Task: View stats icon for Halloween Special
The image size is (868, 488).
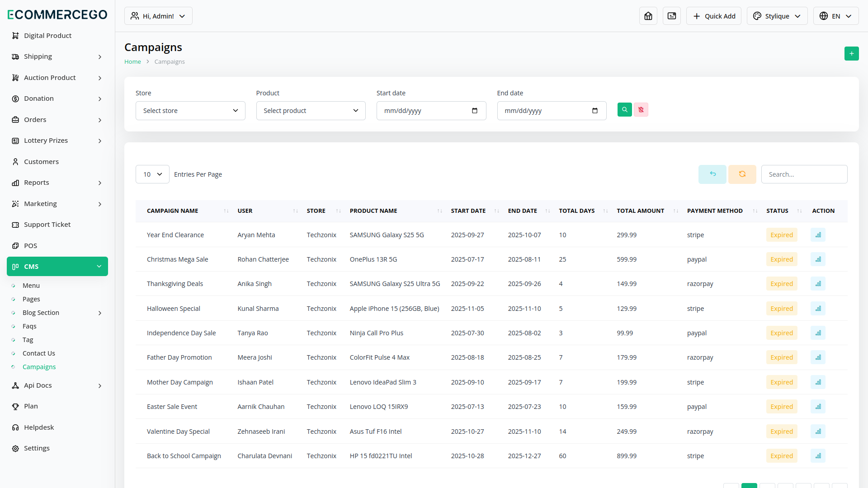Action: (818, 309)
